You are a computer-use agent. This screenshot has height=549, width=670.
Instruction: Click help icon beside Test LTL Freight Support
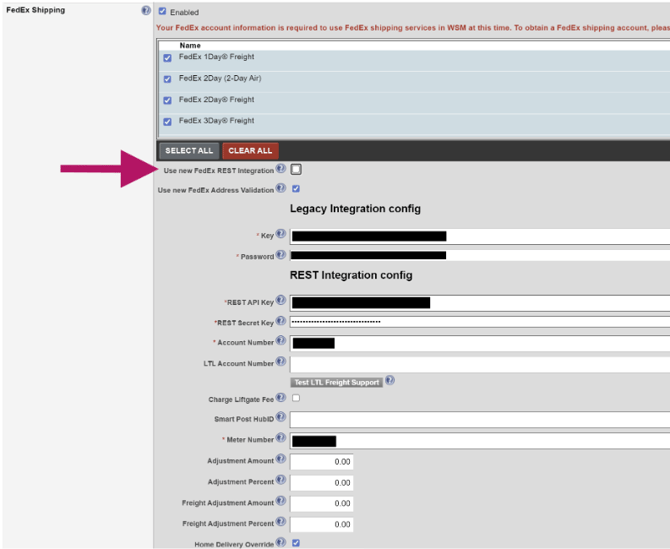click(x=390, y=380)
